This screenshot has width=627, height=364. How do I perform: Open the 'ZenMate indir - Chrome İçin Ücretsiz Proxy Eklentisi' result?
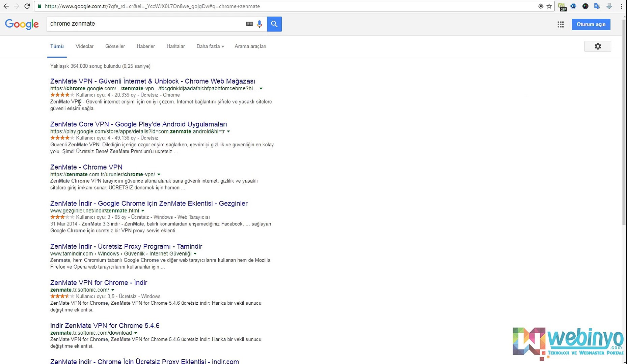[x=144, y=361]
